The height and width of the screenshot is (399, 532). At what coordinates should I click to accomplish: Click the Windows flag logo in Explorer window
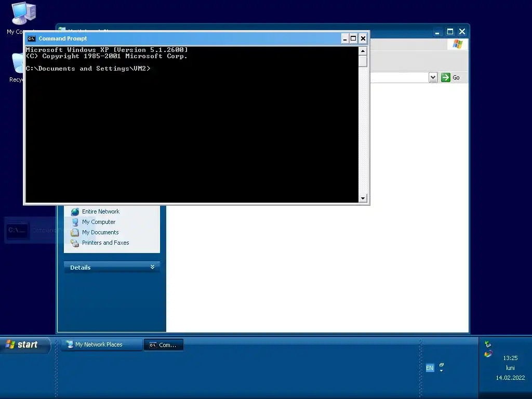(457, 44)
